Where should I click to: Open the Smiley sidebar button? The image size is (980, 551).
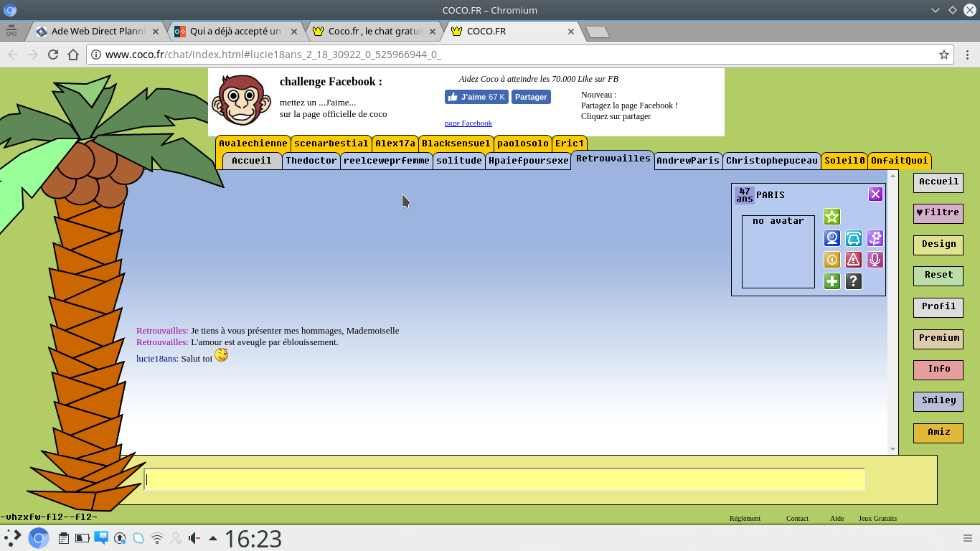click(x=938, y=401)
